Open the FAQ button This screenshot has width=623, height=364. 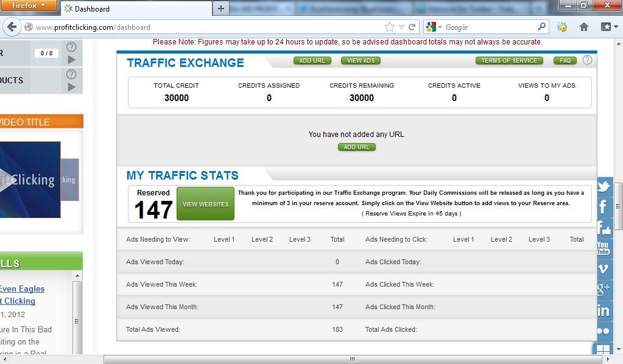click(x=565, y=61)
